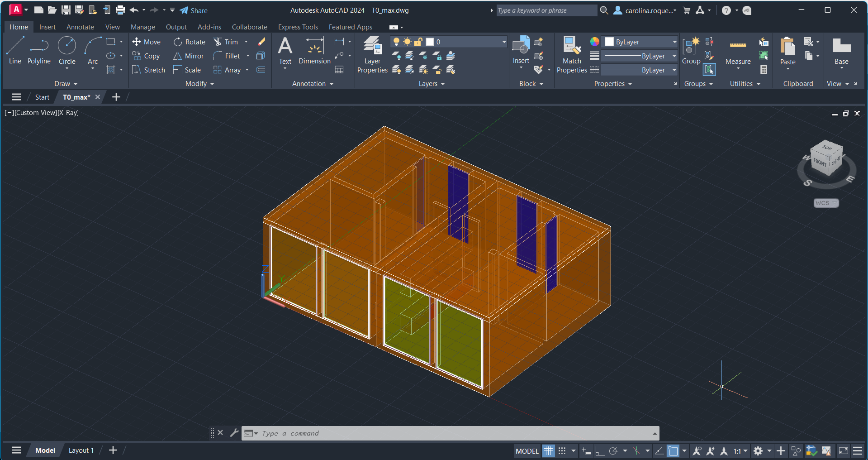Open the ByLayer object color dropdown
868x460 pixels.
click(x=674, y=42)
